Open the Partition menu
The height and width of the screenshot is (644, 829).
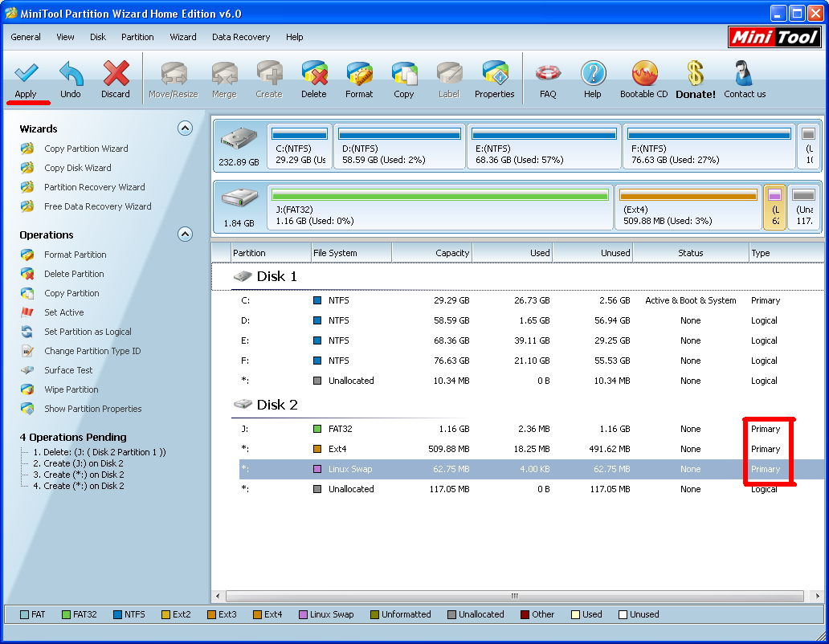(x=137, y=37)
